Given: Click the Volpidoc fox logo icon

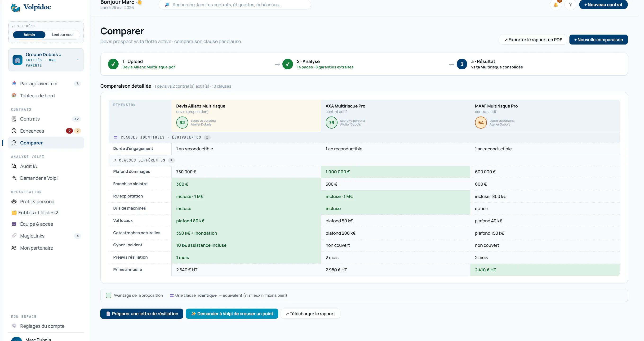Looking at the screenshot, I should pyautogui.click(x=15, y=8).
